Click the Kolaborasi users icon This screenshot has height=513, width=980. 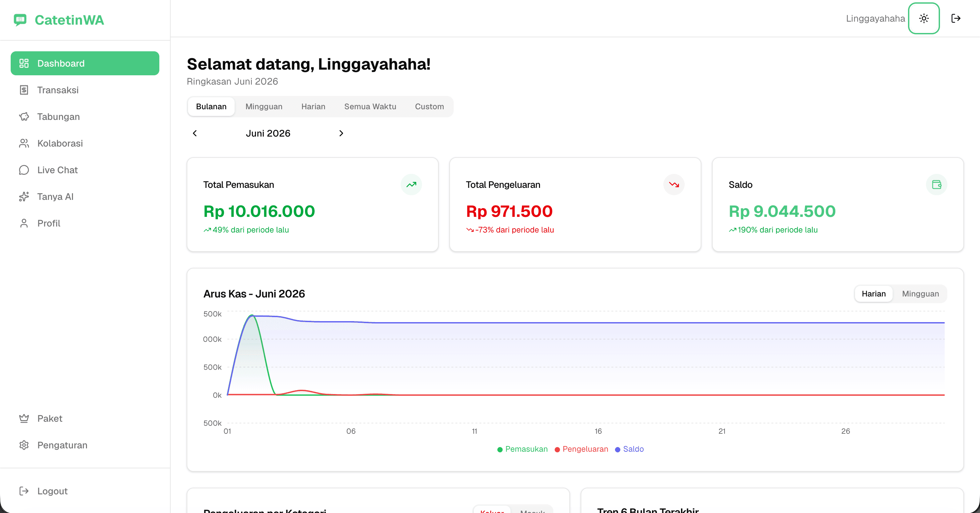click(x=24, y=143)
